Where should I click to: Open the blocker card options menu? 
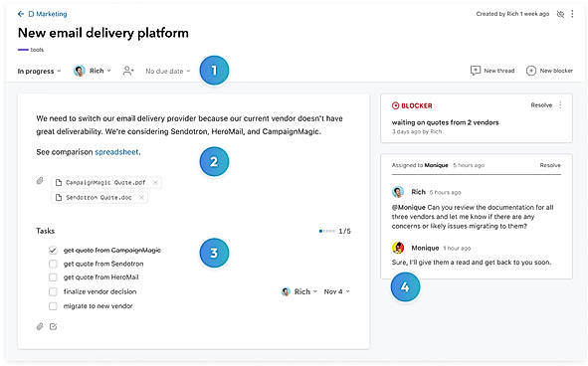pyautogui.click(x=560, y=105)
